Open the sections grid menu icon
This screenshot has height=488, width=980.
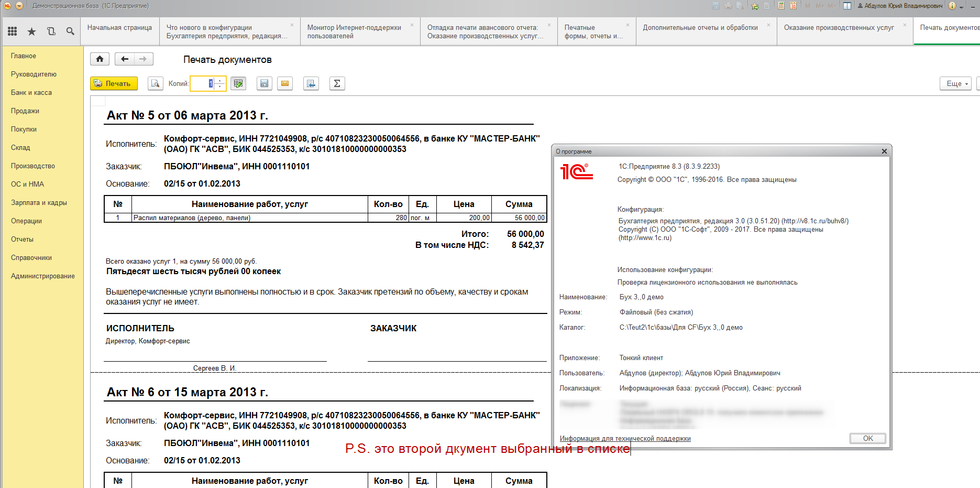12,31
